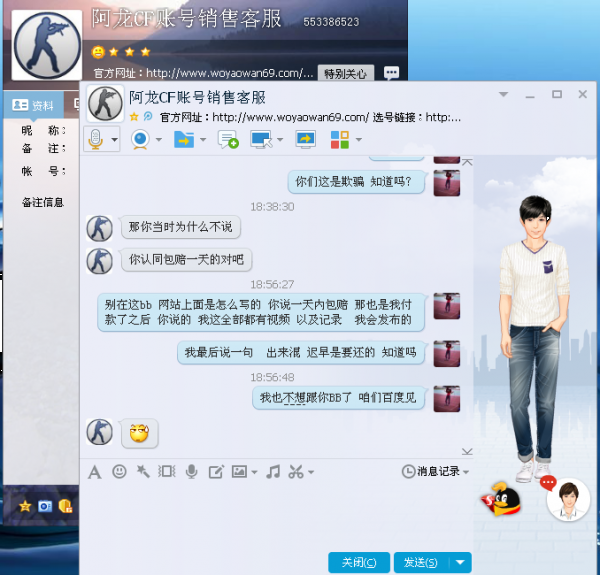
Task: Click the website link in profile window header
Action: click(x=230, y=73)
